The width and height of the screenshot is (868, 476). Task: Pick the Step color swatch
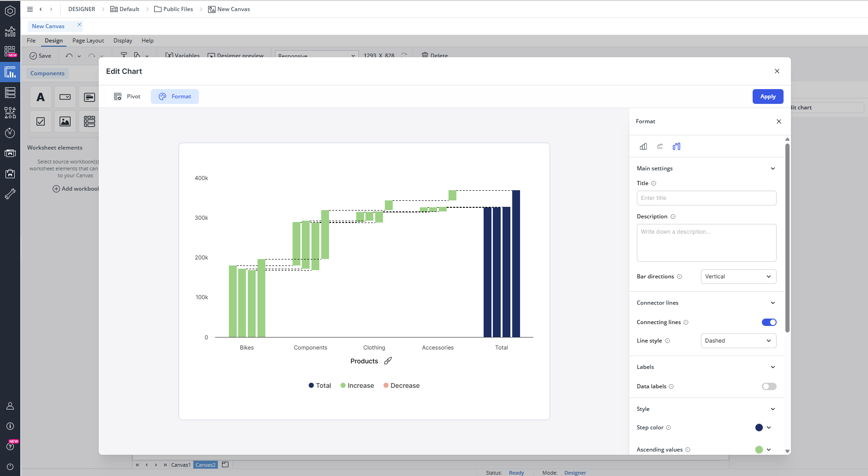pyautogui.click(x=759, y=428)
